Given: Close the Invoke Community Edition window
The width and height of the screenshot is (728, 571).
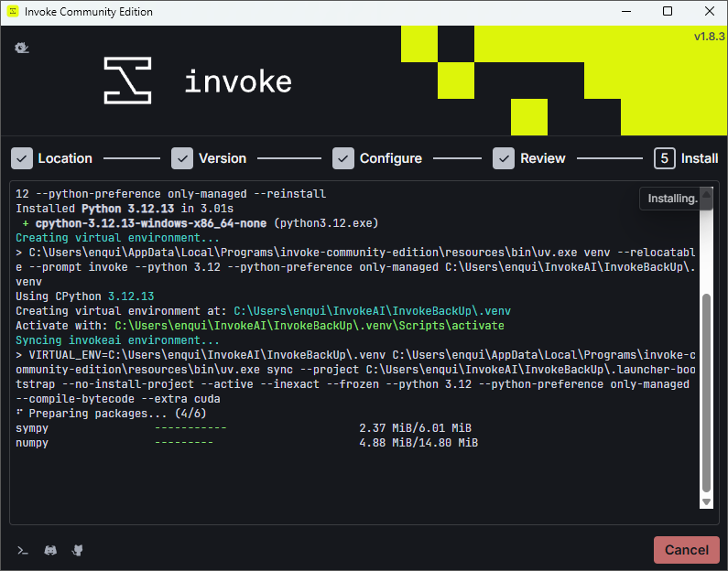Looking at the screenshot, I should point(710,12).
